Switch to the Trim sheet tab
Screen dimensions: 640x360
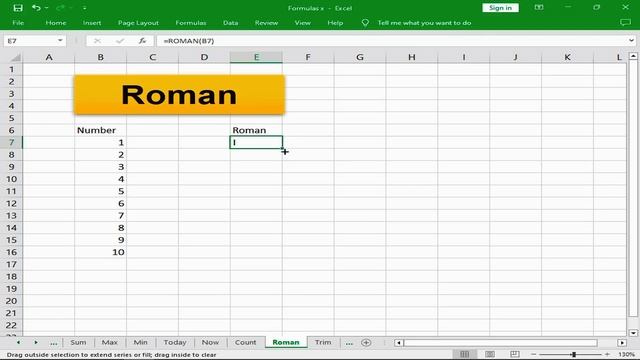click(x=323, y=342)
